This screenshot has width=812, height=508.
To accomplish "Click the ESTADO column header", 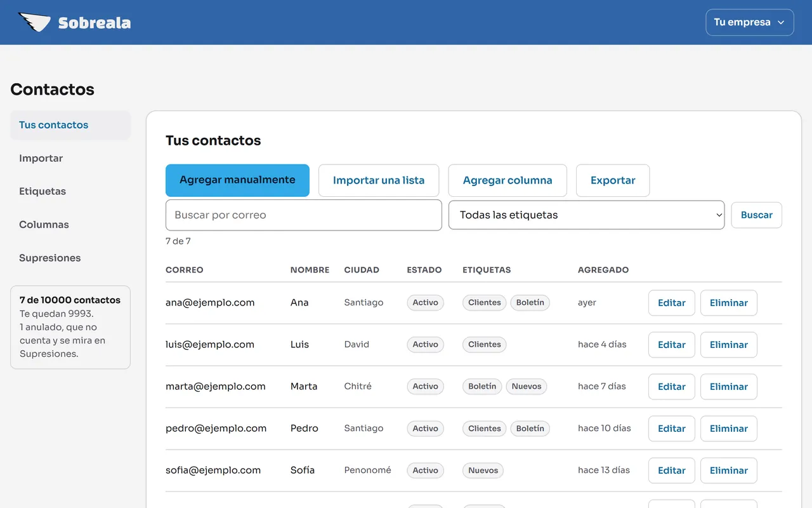I will 424,270.
